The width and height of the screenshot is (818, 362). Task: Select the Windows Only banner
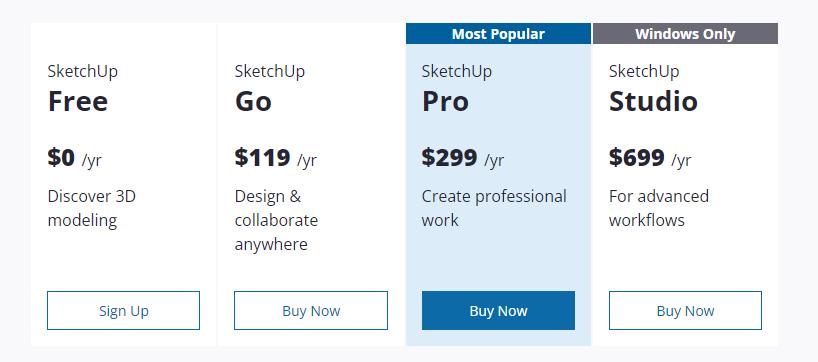point(685,33)
